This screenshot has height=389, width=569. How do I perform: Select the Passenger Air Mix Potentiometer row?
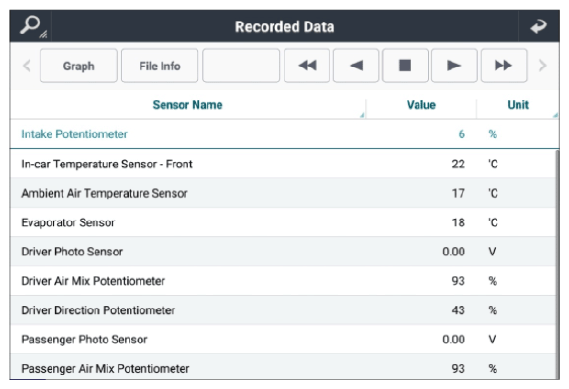point(283,367)
